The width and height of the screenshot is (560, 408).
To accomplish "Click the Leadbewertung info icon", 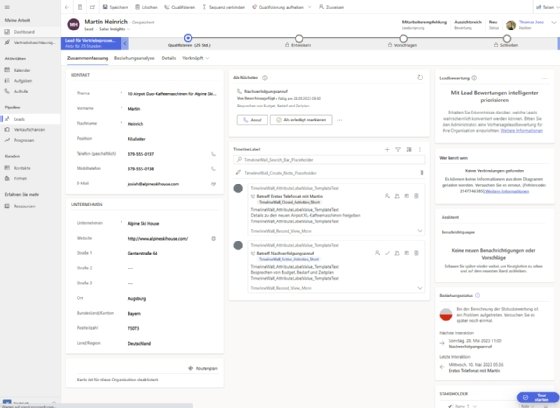I will [x=474, y=78].
